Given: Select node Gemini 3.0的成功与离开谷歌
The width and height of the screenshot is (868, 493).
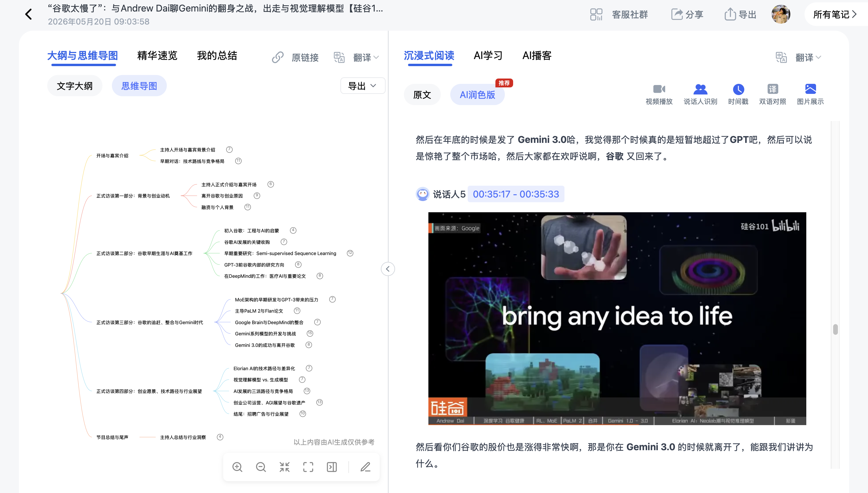Looking at the screenshot, I should pos(265,345).
